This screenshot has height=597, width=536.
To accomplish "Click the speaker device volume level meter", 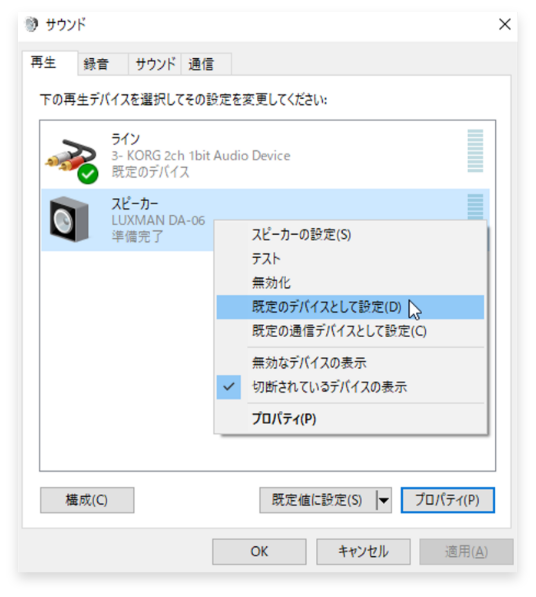I will pos(475,207).
